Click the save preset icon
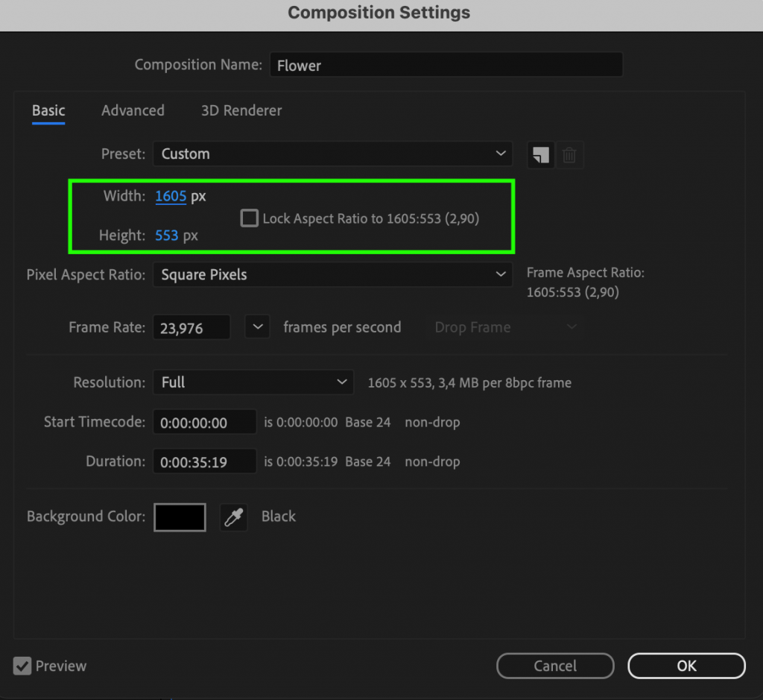 click(540, 155)
